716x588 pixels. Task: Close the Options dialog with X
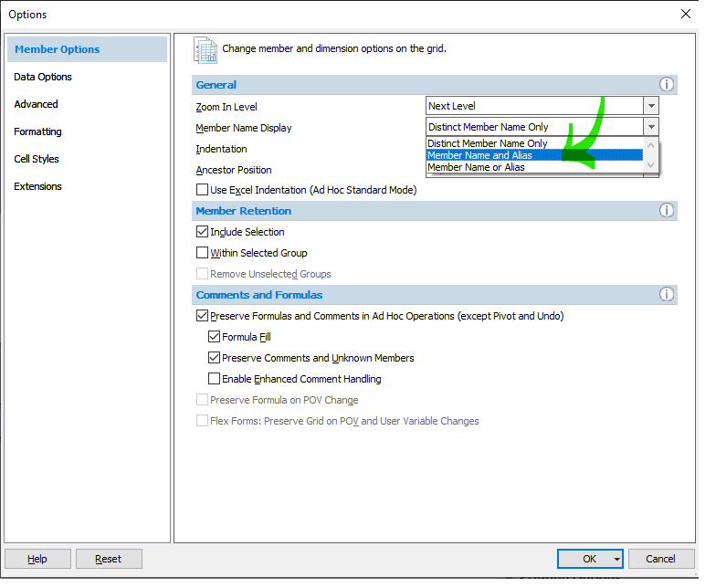pyautogui.click(x=685, y=15)
